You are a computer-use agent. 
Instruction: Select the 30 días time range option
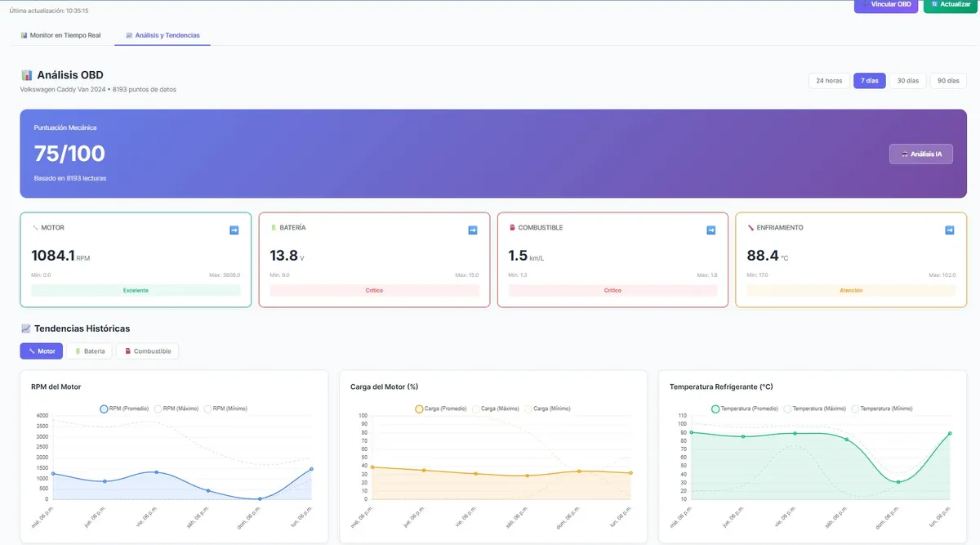coord(908,80)
